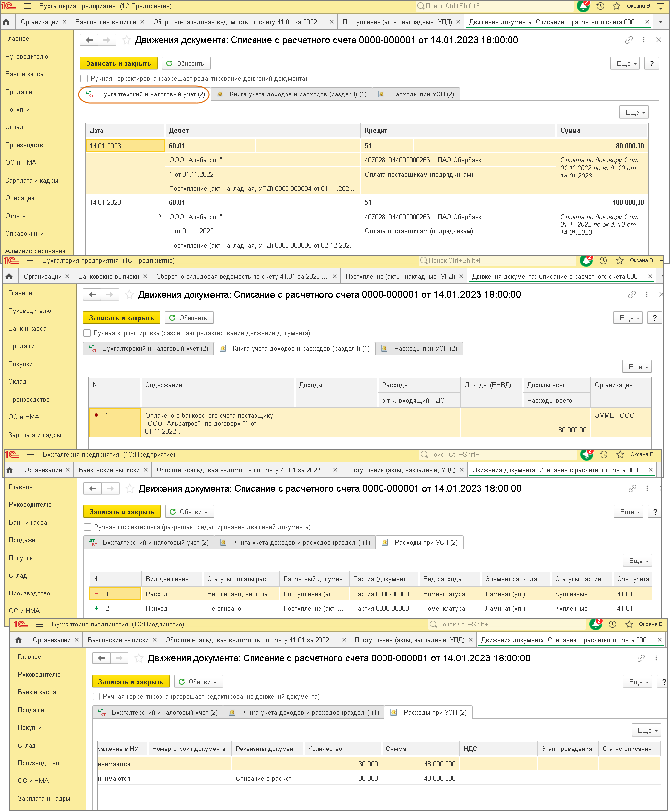Expand Еще dropdown beside help button in Дебет/Кредит window
Viewport: 670px width, 812px height.
point(625,63)
